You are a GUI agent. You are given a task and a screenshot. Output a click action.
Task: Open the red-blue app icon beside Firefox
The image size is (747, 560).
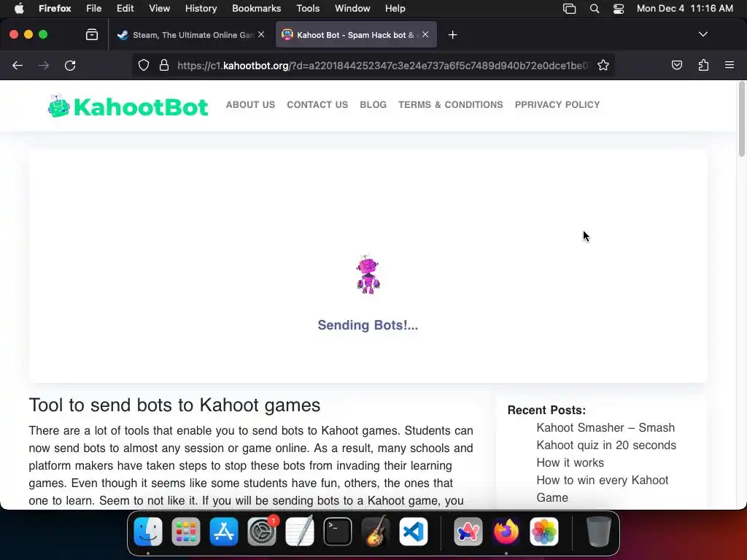(468, 532)
